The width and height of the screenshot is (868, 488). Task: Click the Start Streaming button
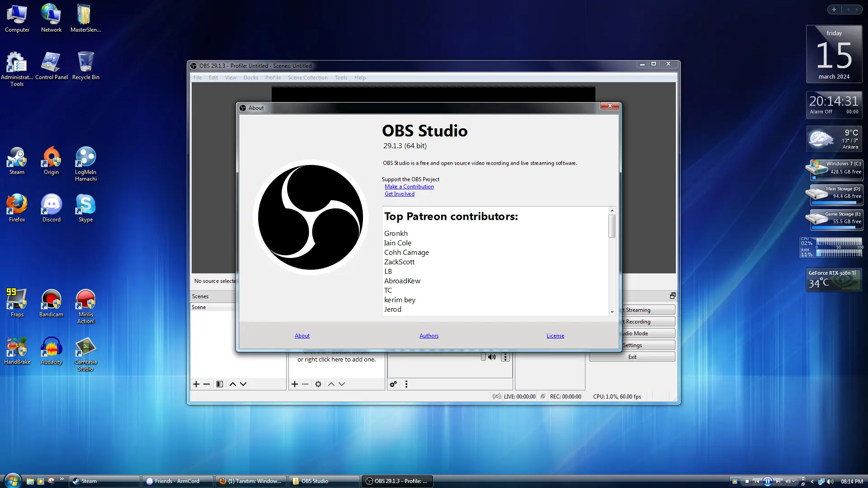tap(648, 310)
